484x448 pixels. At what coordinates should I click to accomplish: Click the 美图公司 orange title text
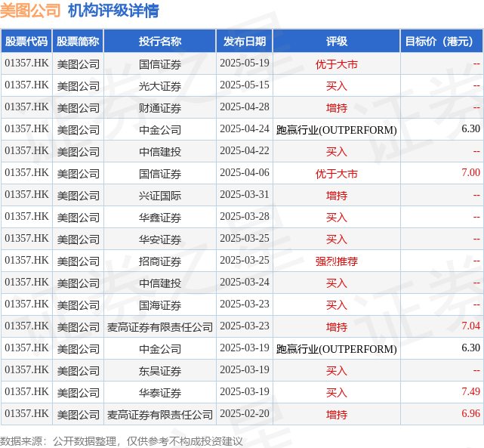(30, 11)
